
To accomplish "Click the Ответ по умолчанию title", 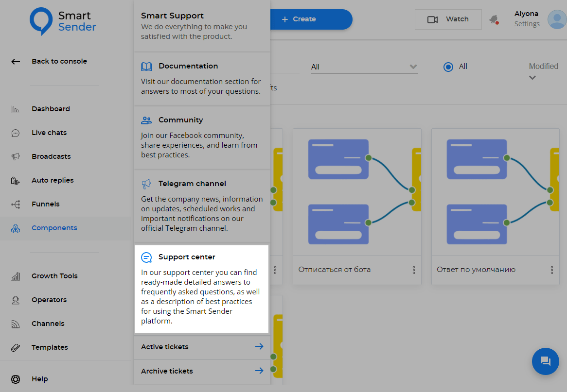I will pyautogui.click(x=476, y=270).
